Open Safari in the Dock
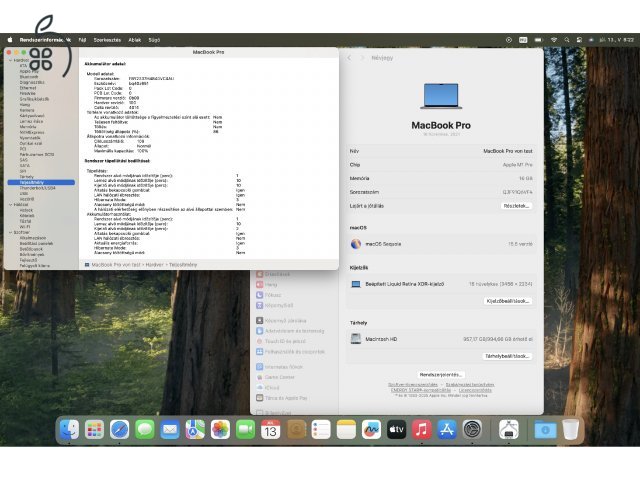The height and width of the screenshot is (480, 640). [x=120, y=429]
